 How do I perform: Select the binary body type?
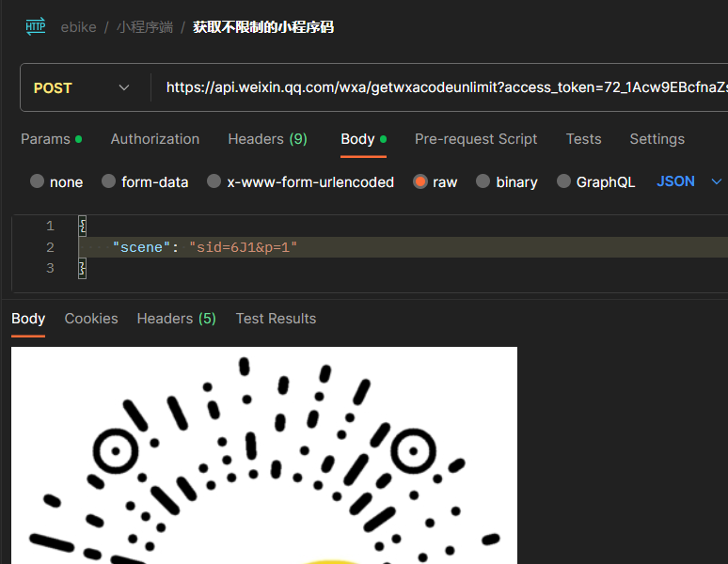(507, 181)
